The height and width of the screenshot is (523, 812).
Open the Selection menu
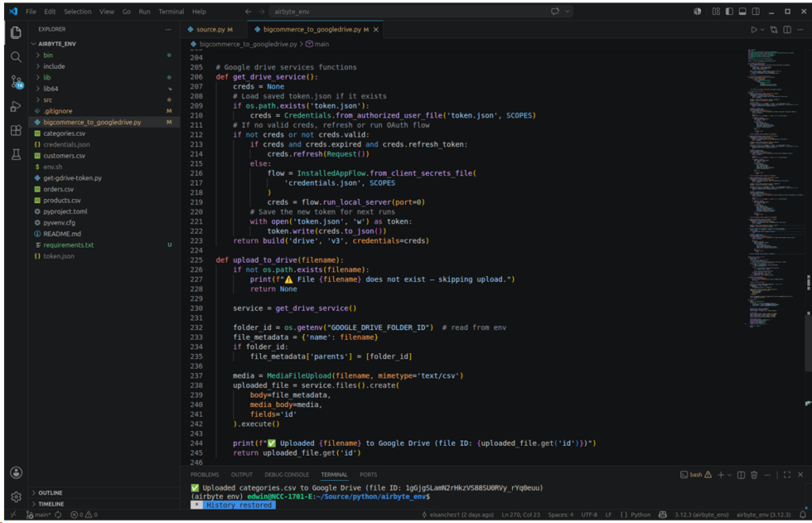click(x=78, y=11)
